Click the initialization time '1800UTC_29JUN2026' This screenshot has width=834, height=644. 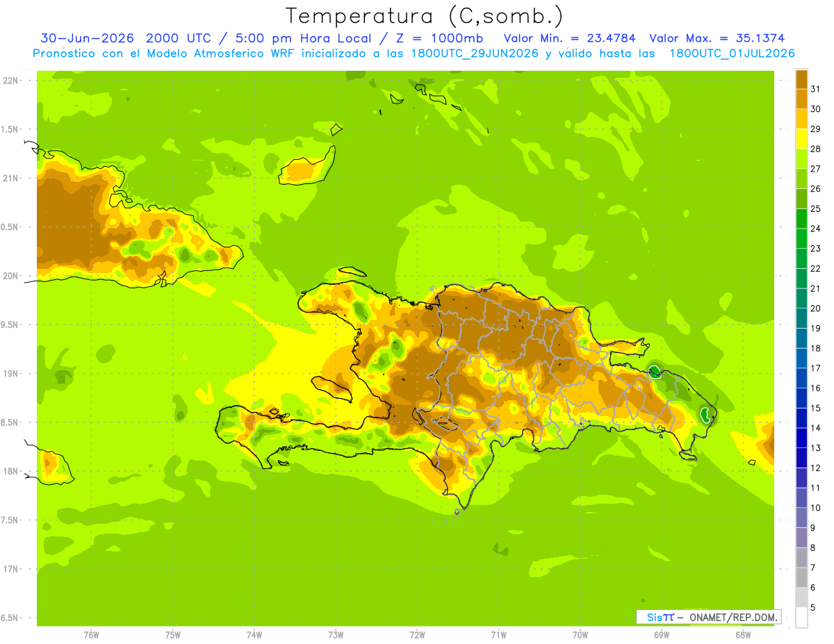474,53
